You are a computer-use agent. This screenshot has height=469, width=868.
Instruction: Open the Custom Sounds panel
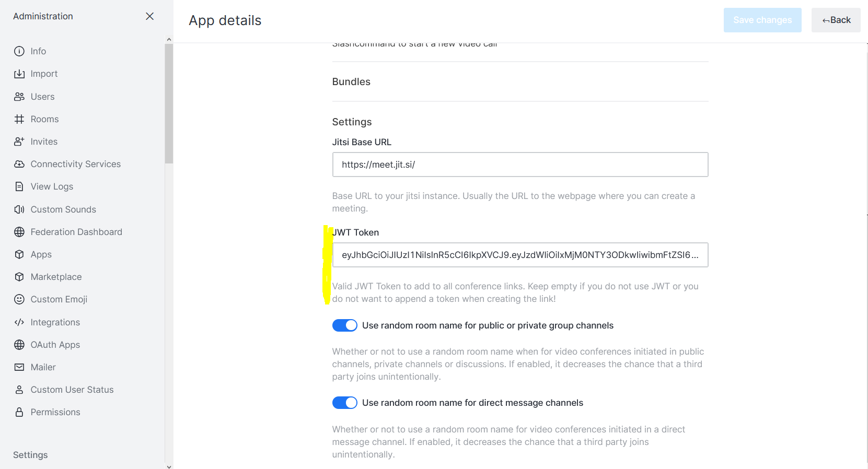(x=63, y=209)
